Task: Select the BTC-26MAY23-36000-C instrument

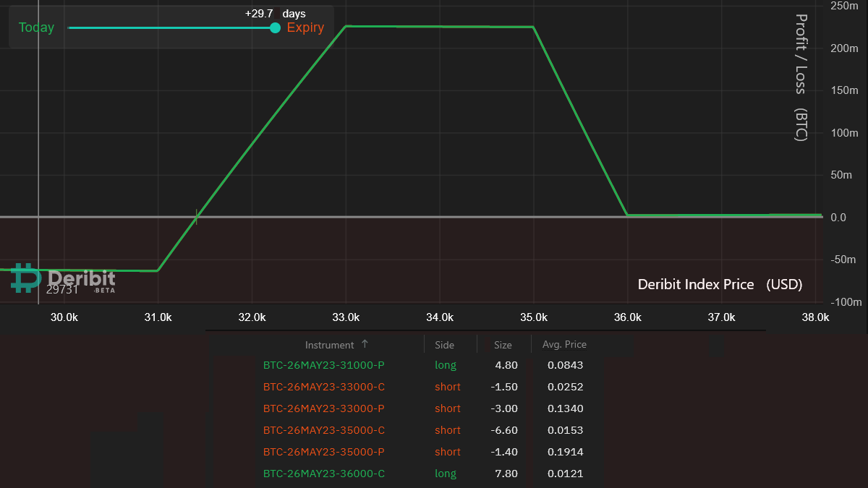Action: point(324,474)
